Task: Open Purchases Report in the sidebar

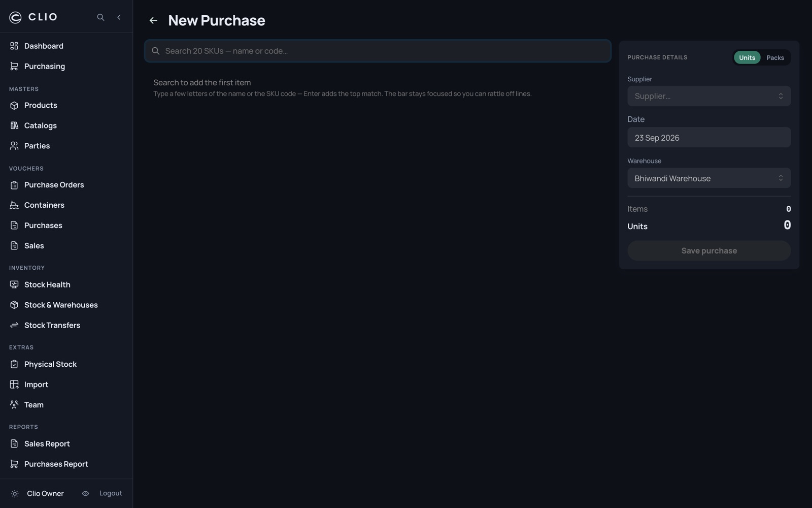Action: click(x=66, y=464)
